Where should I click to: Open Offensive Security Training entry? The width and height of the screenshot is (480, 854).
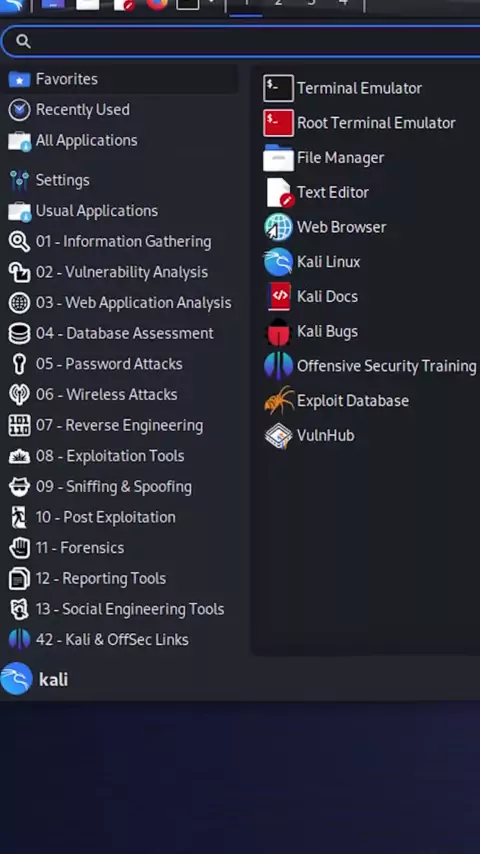tap(370, 366)
